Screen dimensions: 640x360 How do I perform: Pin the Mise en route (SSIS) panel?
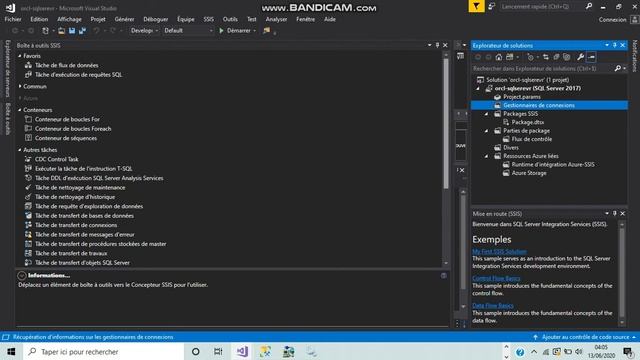tap(615, 213)
